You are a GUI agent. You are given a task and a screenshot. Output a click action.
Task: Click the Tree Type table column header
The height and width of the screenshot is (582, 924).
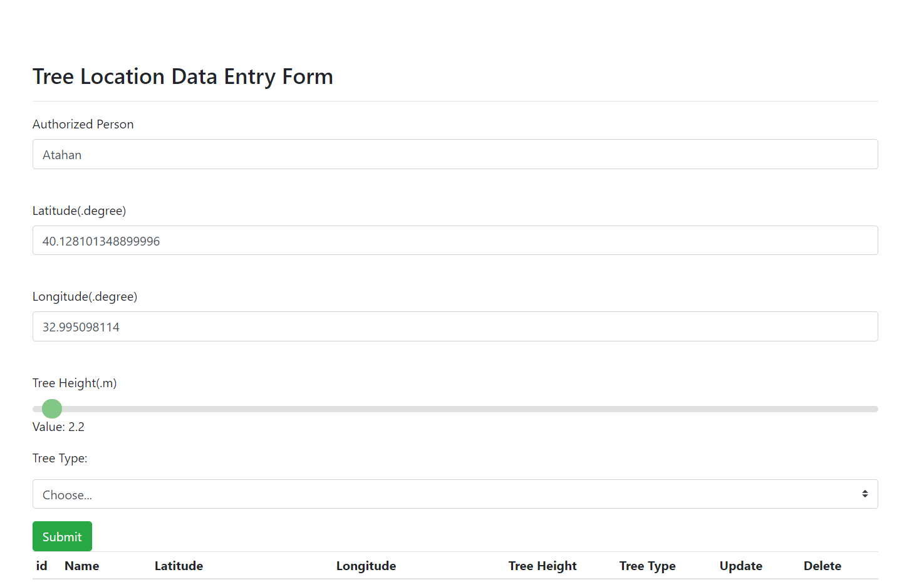647,566
